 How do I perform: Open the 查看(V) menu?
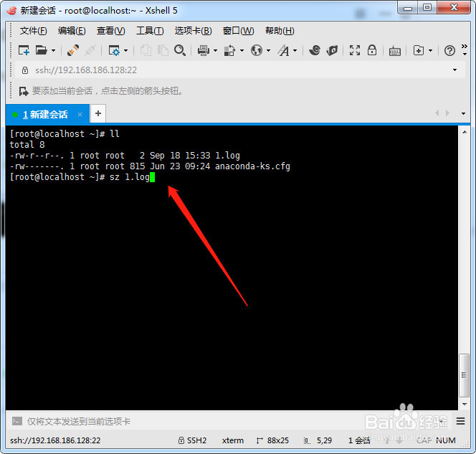click(111, 31)
